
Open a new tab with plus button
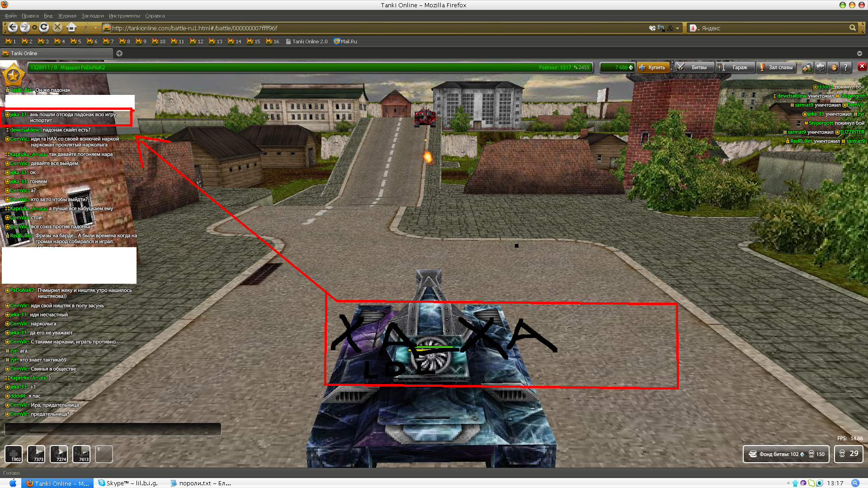pyautogui.click(x=119, y=53)
